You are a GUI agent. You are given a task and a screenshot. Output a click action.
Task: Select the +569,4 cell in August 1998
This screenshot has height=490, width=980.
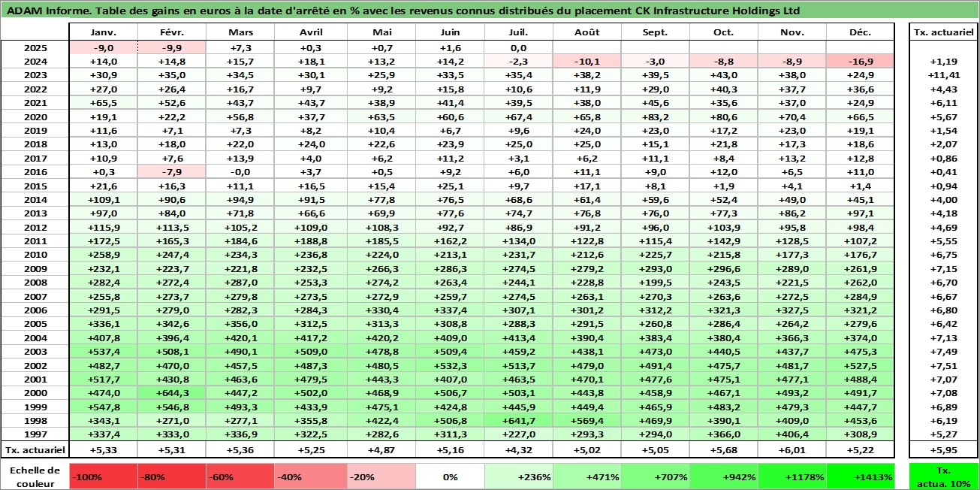click(x=586, y=420)
